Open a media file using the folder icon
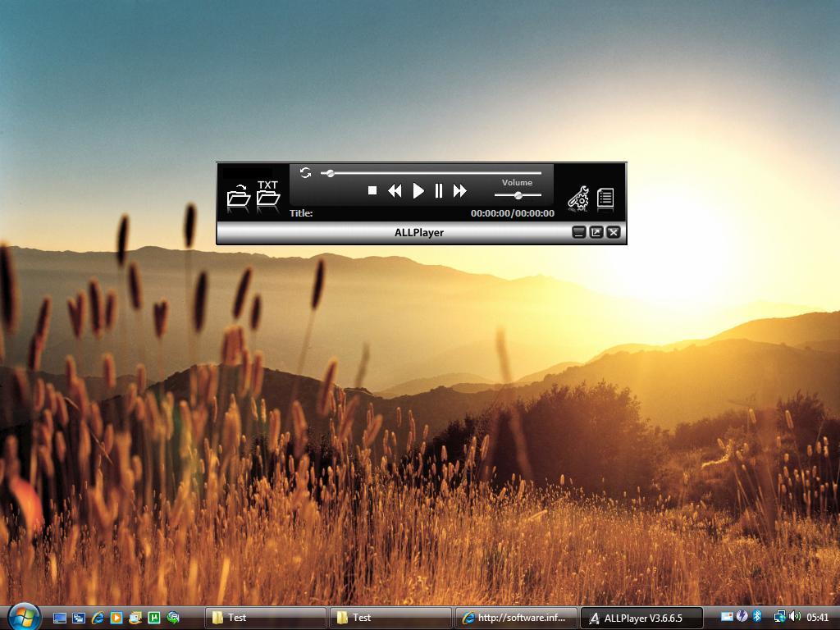The image size is (840, 630). tap(239, 198)
